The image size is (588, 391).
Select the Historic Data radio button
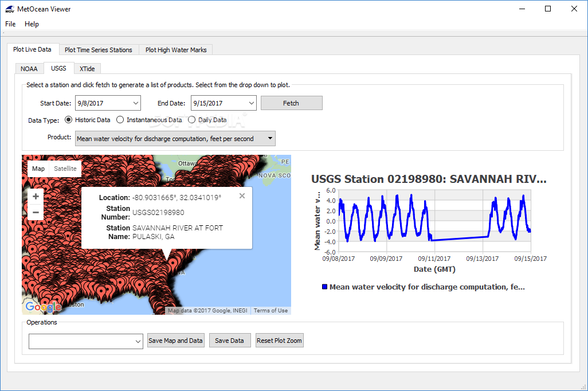pos(68,120)
